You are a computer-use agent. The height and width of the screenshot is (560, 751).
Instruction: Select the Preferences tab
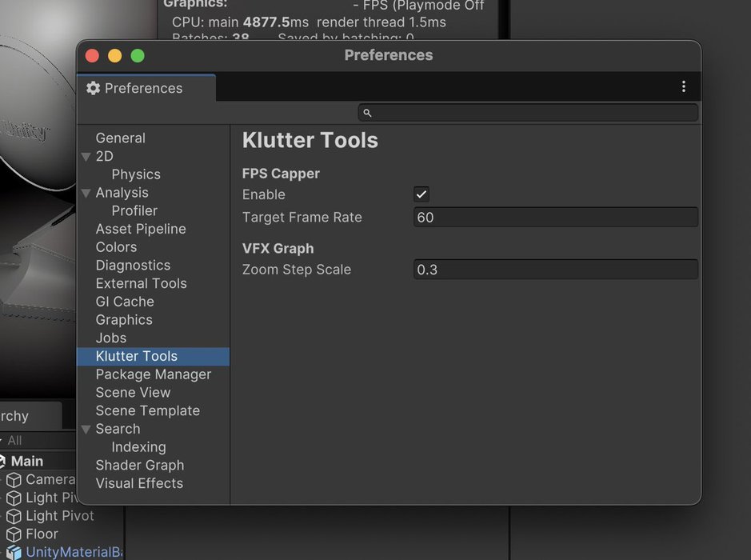pyautogui.click(x=144, y=88)
